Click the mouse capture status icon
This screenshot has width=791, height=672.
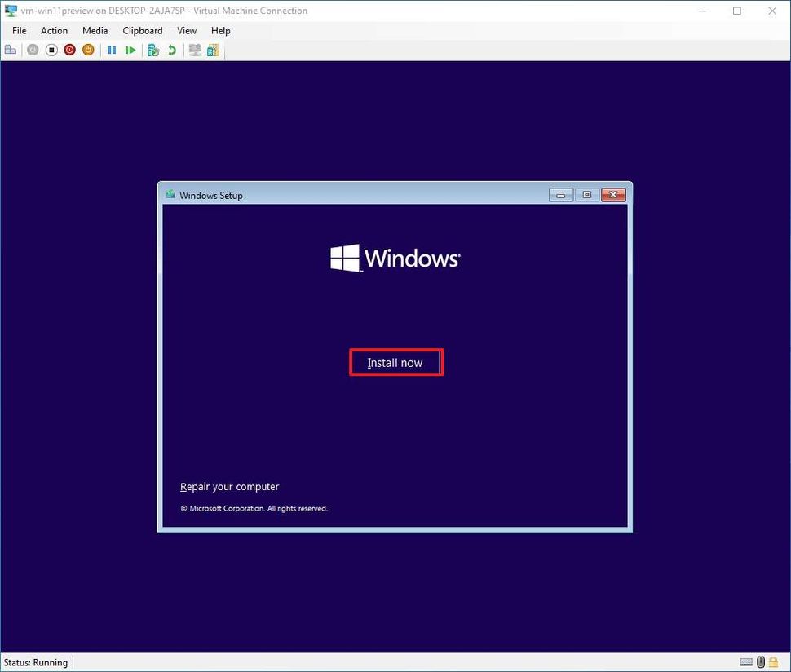click(760, 661)
